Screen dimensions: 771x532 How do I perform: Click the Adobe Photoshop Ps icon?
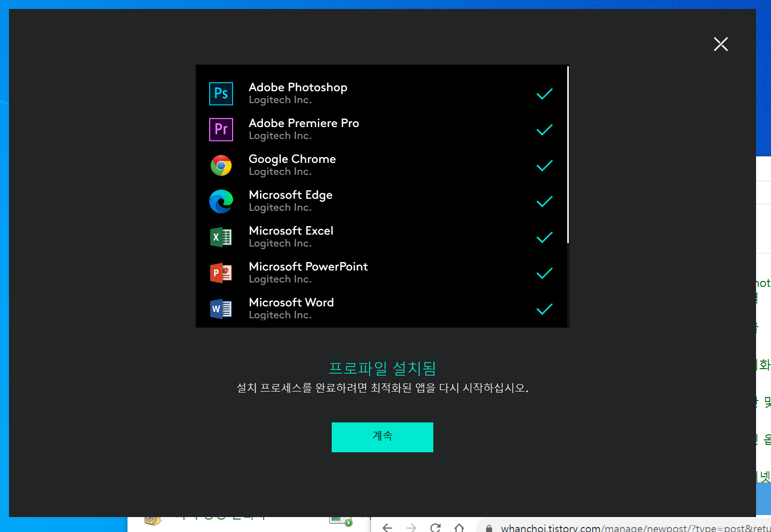(x=221, y=94)
